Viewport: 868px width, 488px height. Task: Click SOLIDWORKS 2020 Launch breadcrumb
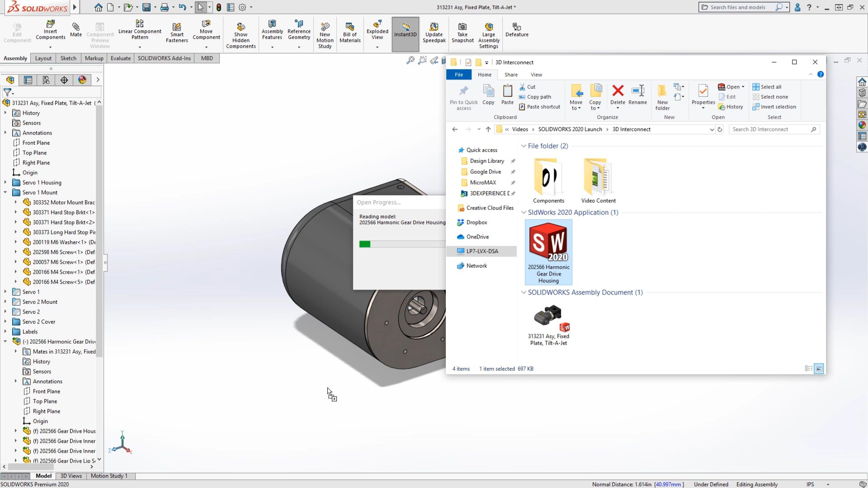click(x=570, y=129)
